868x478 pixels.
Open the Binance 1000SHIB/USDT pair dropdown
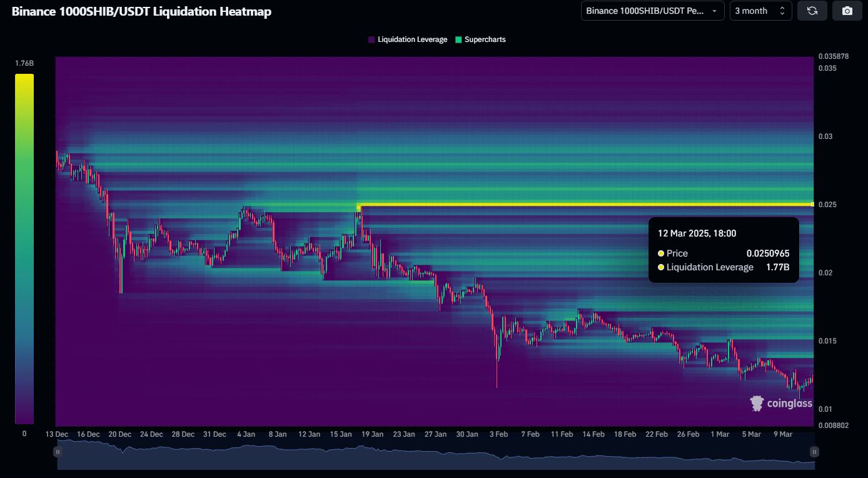point(652,11)
